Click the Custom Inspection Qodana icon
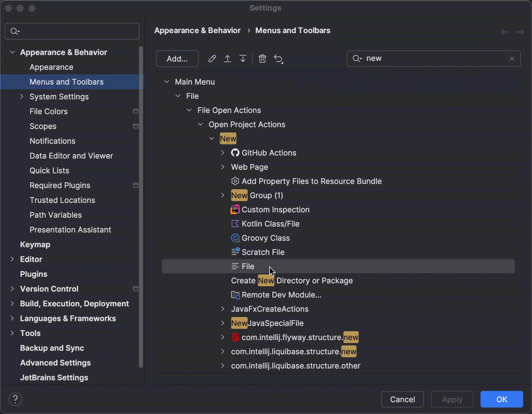The image size is (532, 414). [x=235, y=209]
